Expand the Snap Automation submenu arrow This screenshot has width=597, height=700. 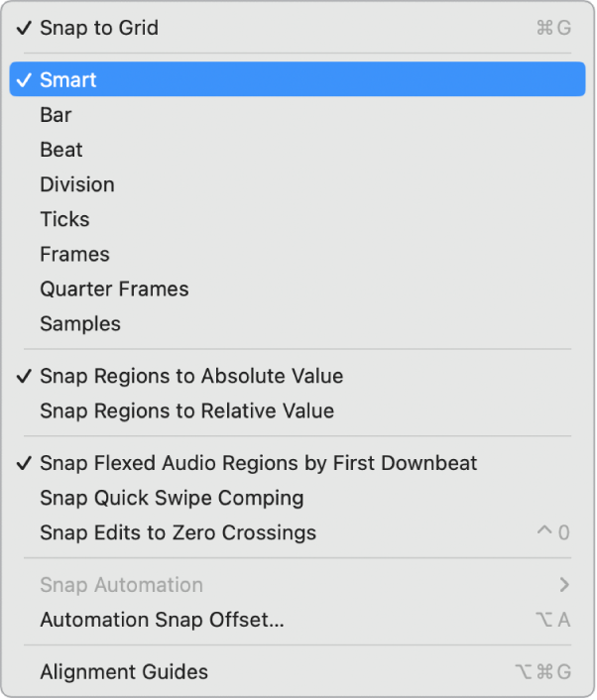click(564, 585)
